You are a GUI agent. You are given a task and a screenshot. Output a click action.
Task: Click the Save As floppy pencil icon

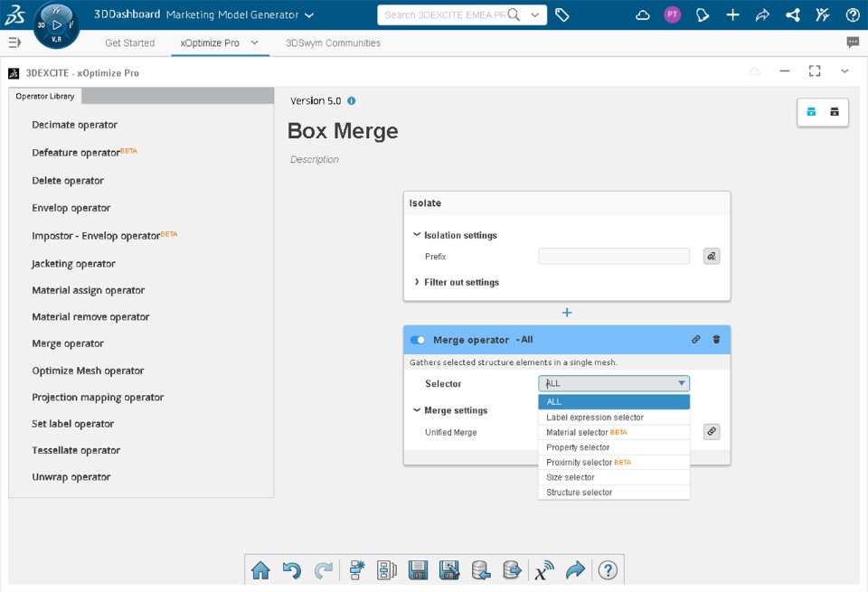[449, 570]
